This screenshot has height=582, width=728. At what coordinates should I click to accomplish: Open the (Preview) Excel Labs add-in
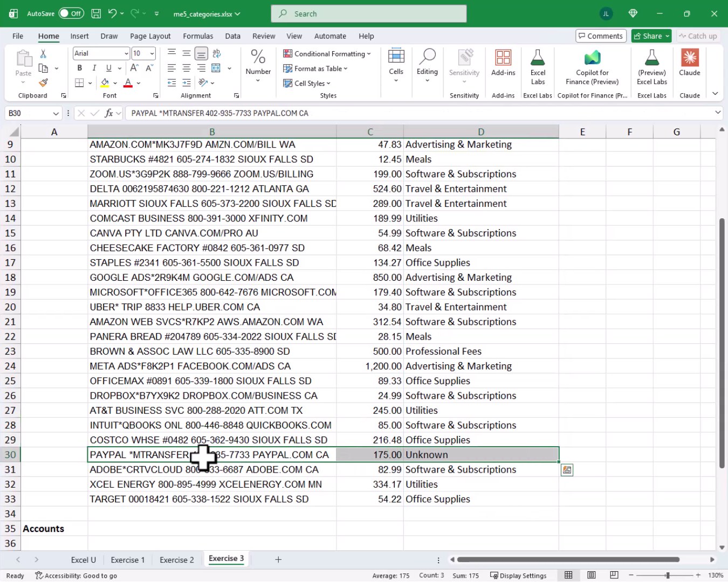click(x=652, y=67)
